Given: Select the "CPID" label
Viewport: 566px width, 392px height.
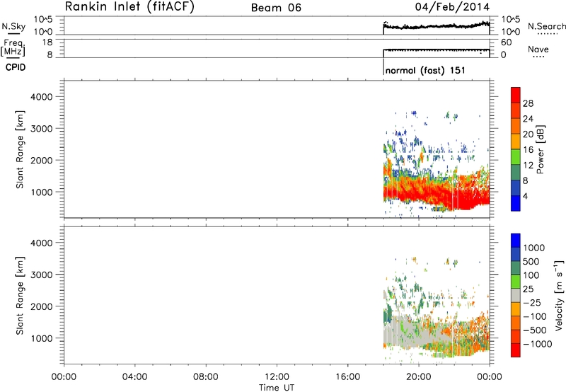Looking at the screenshot, I should tap(16, 67).
